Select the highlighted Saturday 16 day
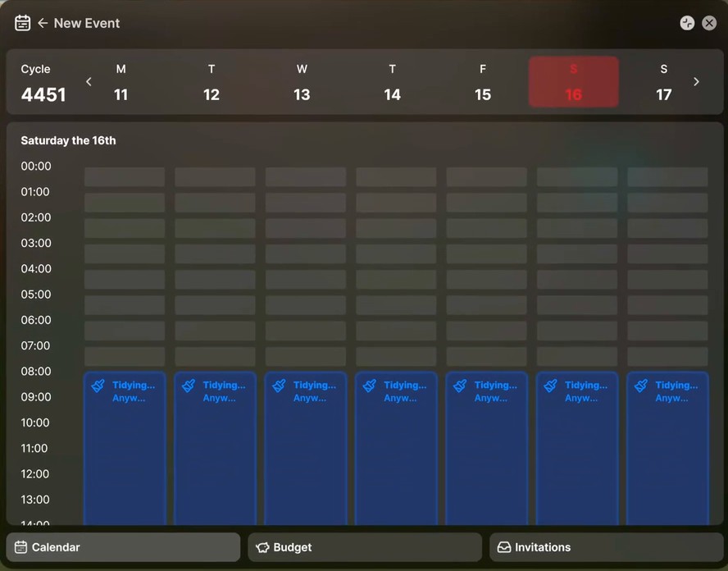 pyautogui.click(x=573, y=82)
